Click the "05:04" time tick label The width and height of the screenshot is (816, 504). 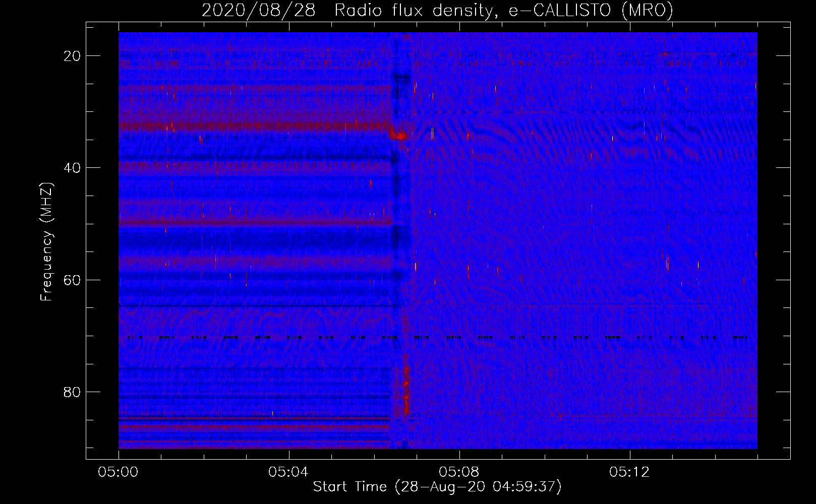tap(288, 472)
